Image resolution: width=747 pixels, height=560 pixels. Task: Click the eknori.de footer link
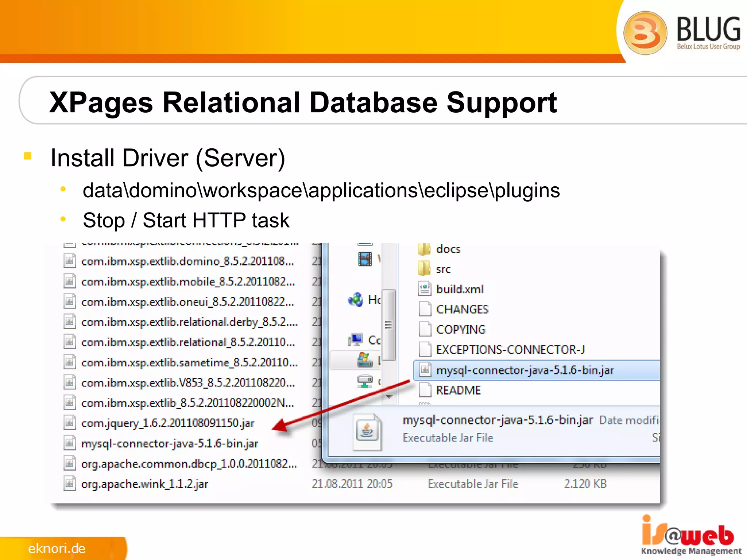[x=57, y=548]
